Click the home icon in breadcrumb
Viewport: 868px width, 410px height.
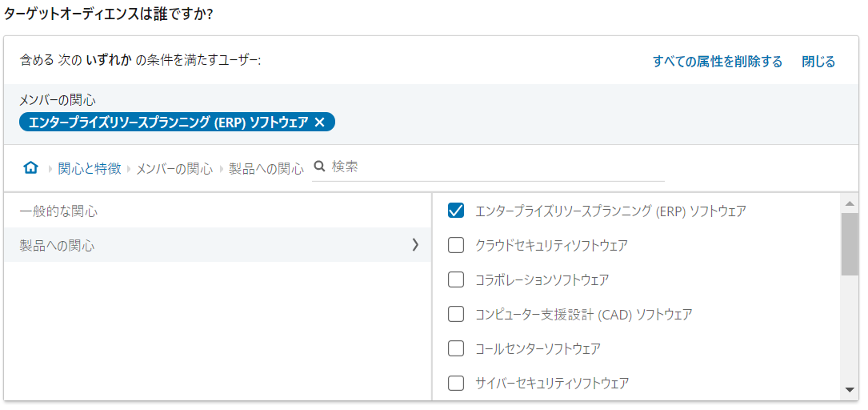pos(31,167)
